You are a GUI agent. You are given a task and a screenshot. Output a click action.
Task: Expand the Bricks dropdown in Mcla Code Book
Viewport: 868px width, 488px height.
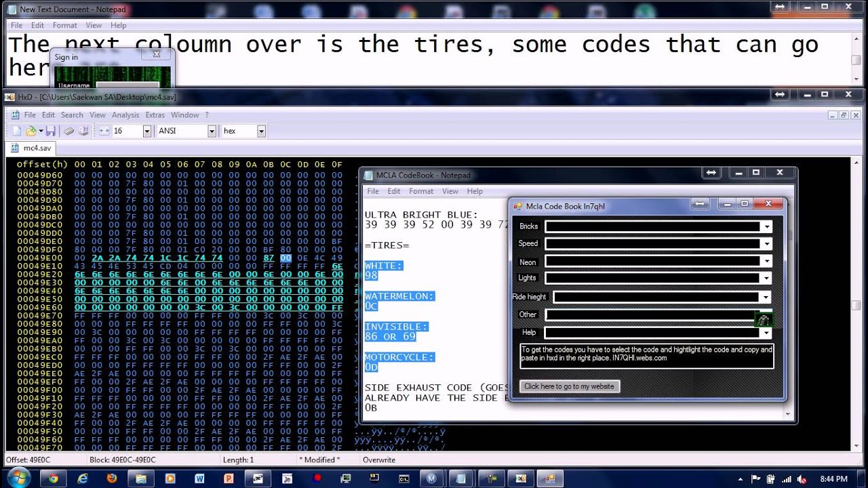(x=766, y=226)
